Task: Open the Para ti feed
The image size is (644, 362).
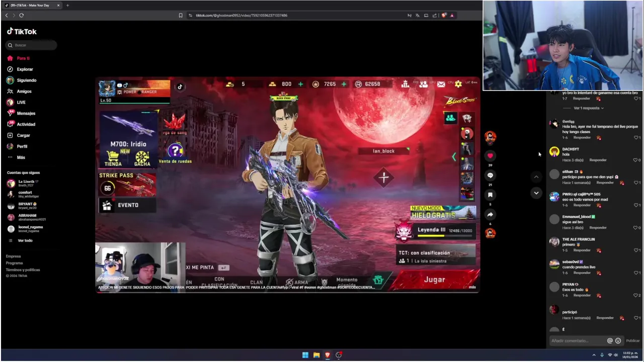Action: pos(23,58)
